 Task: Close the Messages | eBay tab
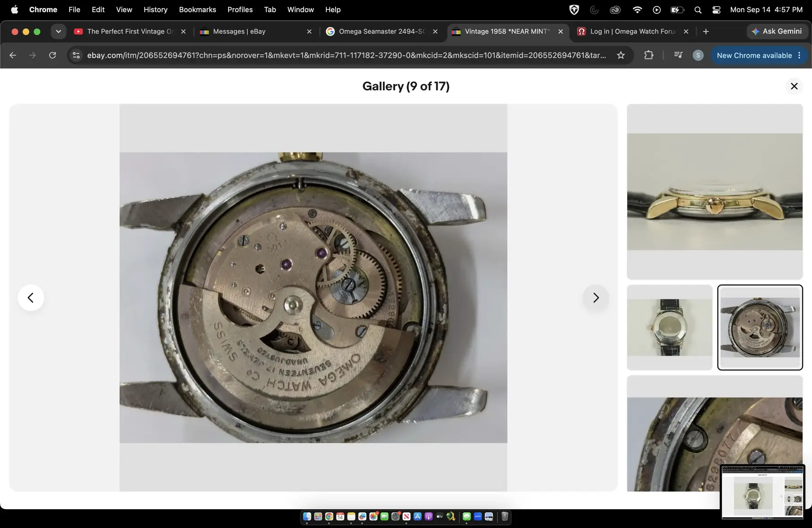pos(309,31)
